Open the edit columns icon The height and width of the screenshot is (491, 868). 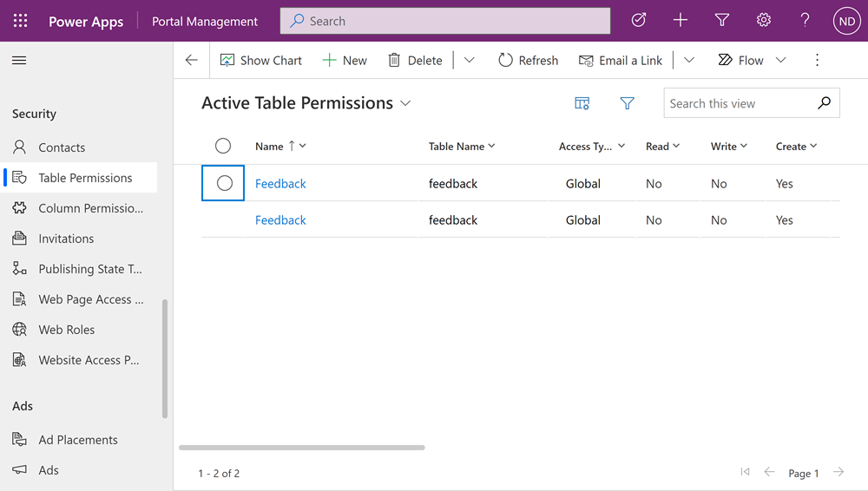582,103
